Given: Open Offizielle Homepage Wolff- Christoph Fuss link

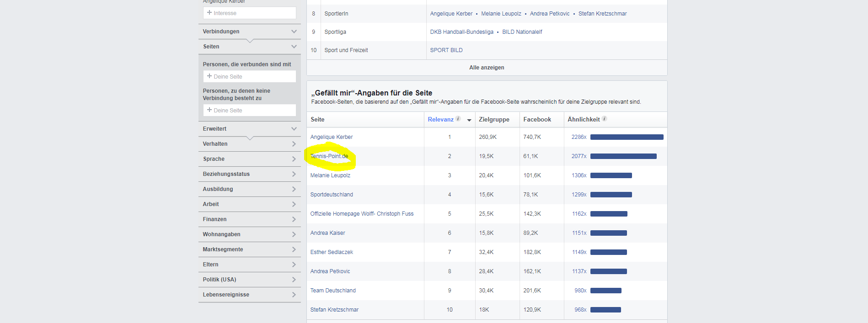Looking at the screenshot, I should click(362, 214).
